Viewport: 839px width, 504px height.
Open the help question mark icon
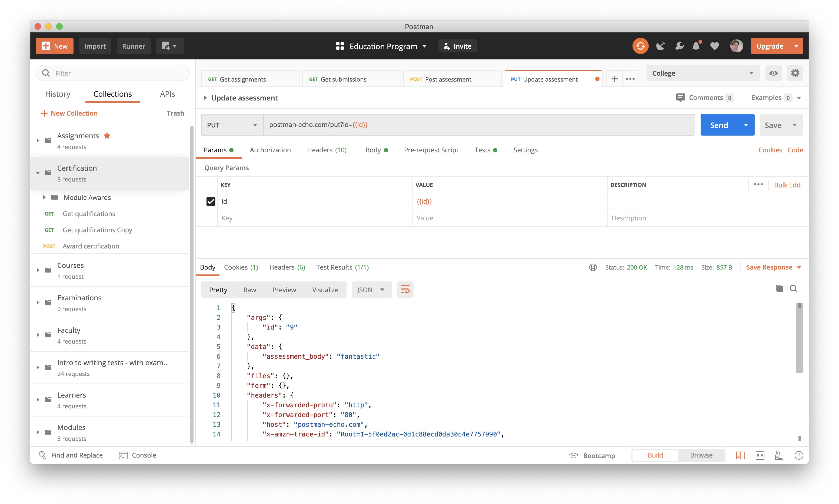coord(799,455)
